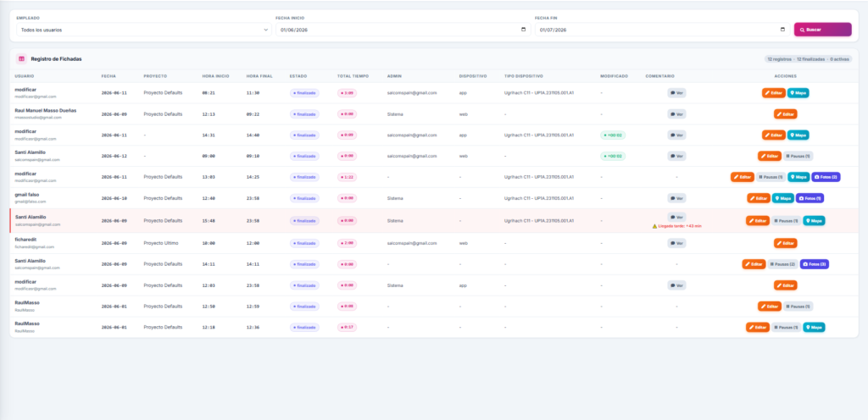The width and height of the screenshot is (868, 420).
Task: Open Pausas (1) for modificar 13:03 entry
Action: pos(771,177)
